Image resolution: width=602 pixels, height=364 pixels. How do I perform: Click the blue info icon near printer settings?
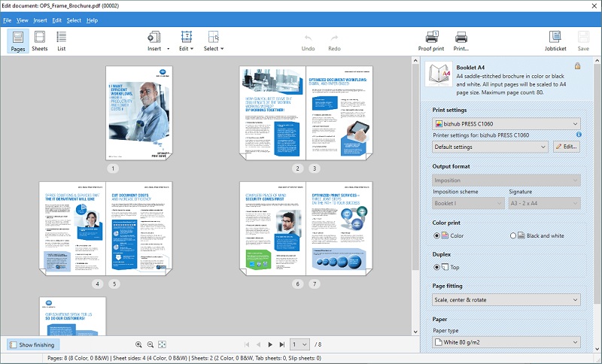pos(579,135)
